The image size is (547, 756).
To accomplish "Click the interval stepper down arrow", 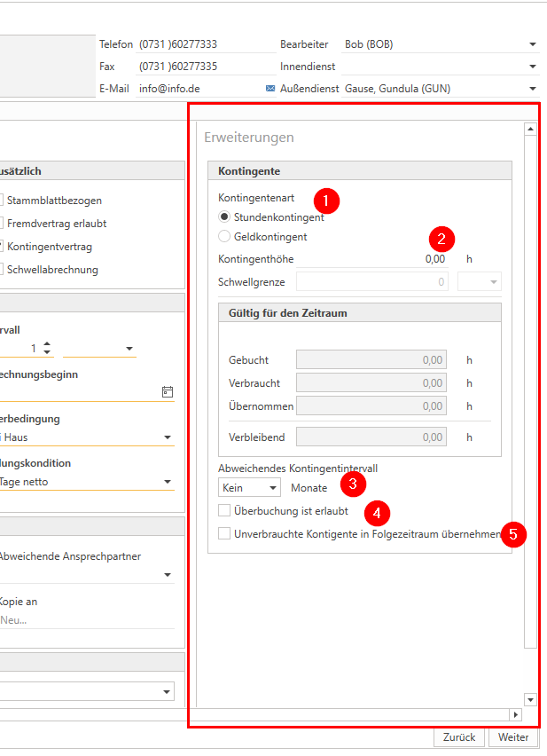I will pyautogui.click(x=47, y=353).
